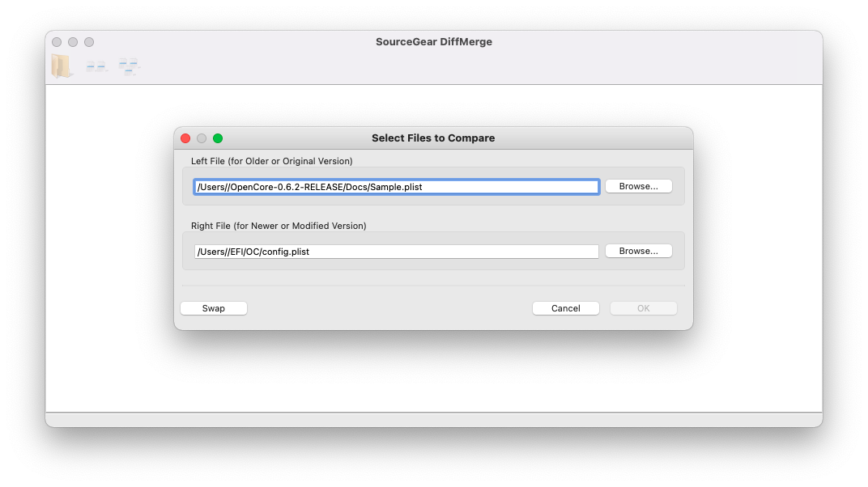Cancel the Select Files dialog
Image resolution: width=868 pixels, height=487 pixels.
coord(566,308)
